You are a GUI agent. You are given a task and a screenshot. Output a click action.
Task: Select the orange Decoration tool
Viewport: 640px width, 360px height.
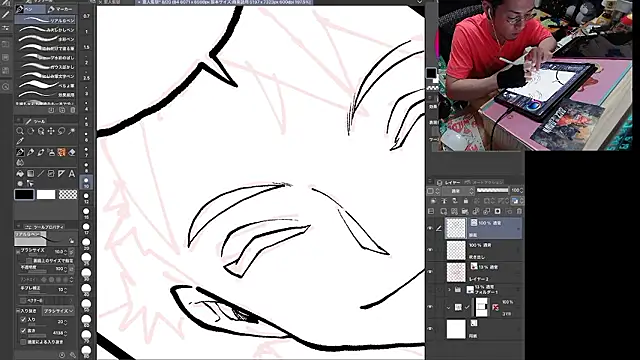(x=61, y=152)
